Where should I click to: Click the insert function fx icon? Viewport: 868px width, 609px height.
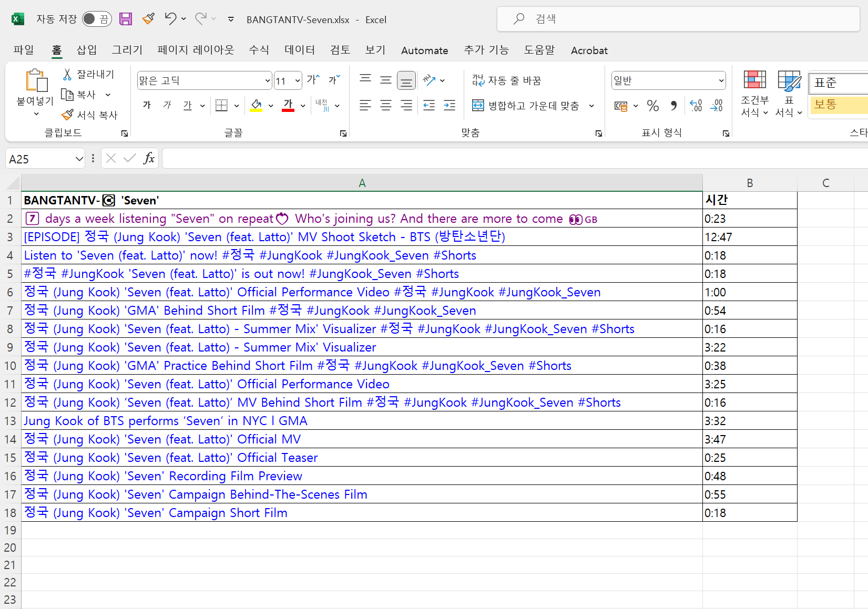[149, 158]
